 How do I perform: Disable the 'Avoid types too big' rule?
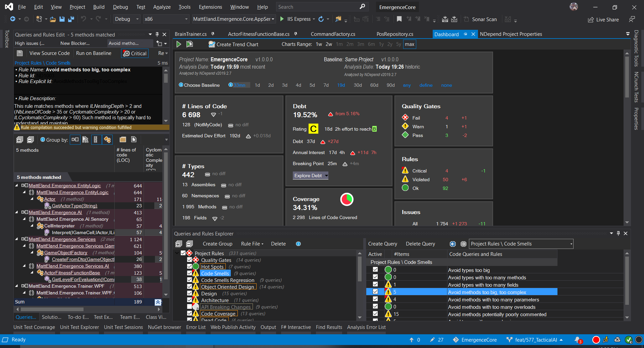pyautogui.click(x=375, y=270)
